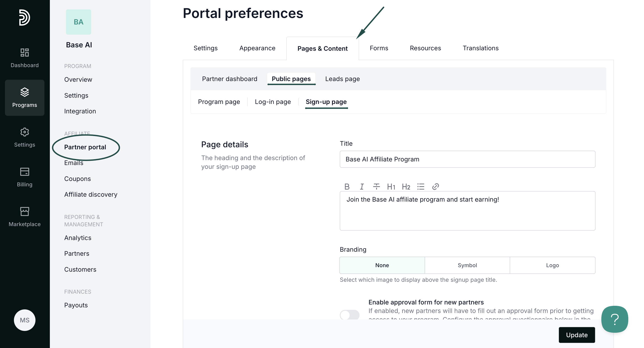Open Affiliate discovery in sidebar
644x348 pixels.
pyautogui.click(x=90, y=194)
